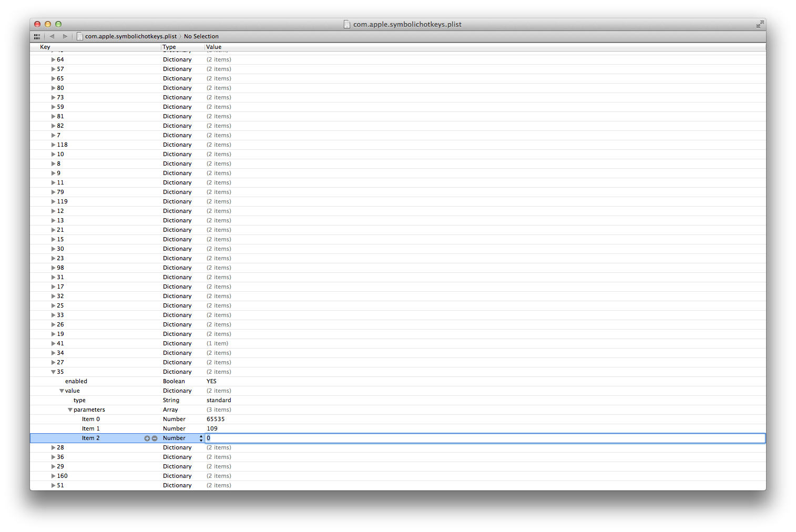796x532 pixels.
Task: Select the row with key 57
Action: pos(397,69)
